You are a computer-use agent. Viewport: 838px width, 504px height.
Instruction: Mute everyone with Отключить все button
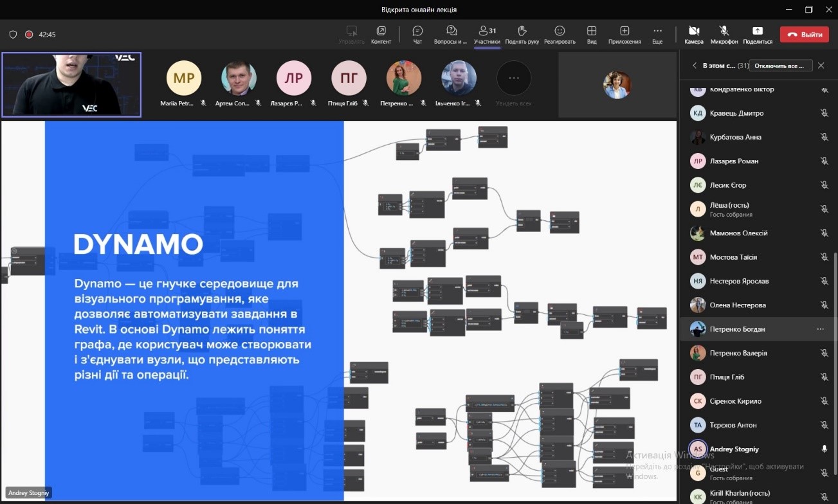click(781, 66)
